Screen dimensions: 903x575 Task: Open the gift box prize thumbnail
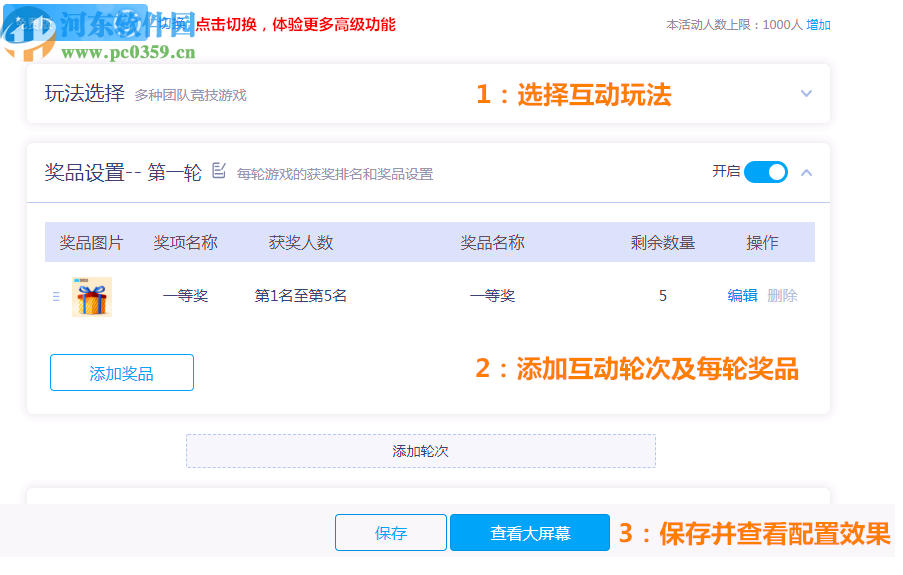[x=92, y=299]
